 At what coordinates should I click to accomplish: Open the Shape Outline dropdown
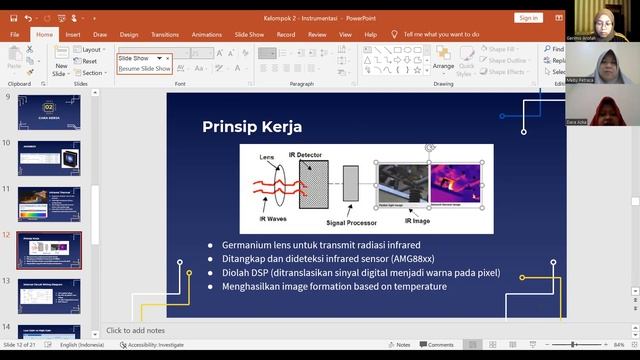pos(505,60)
